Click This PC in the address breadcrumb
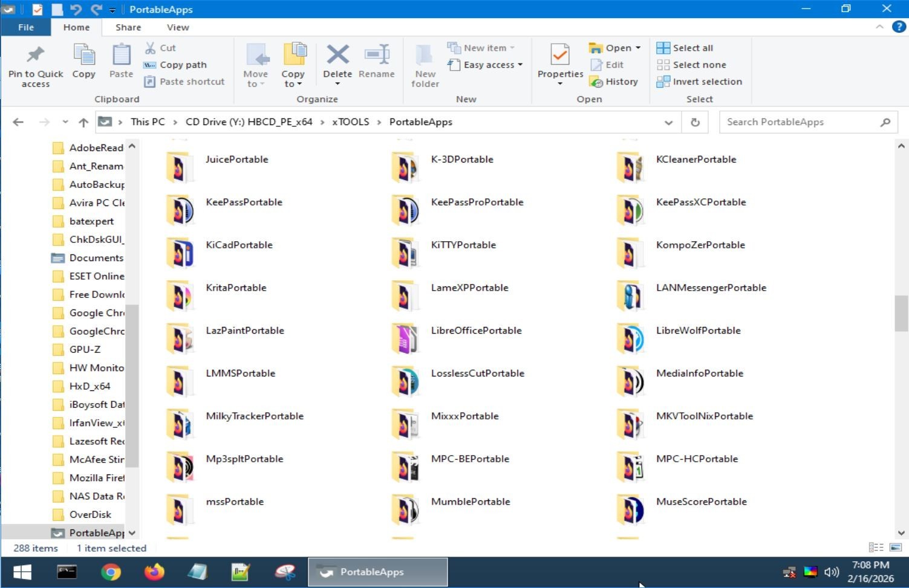 pos(148,122)
